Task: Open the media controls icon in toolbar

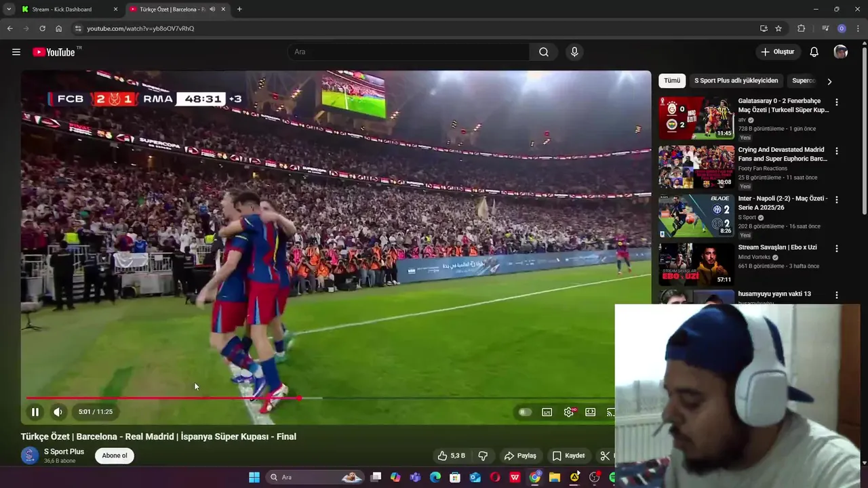Action: click(825, 28)
